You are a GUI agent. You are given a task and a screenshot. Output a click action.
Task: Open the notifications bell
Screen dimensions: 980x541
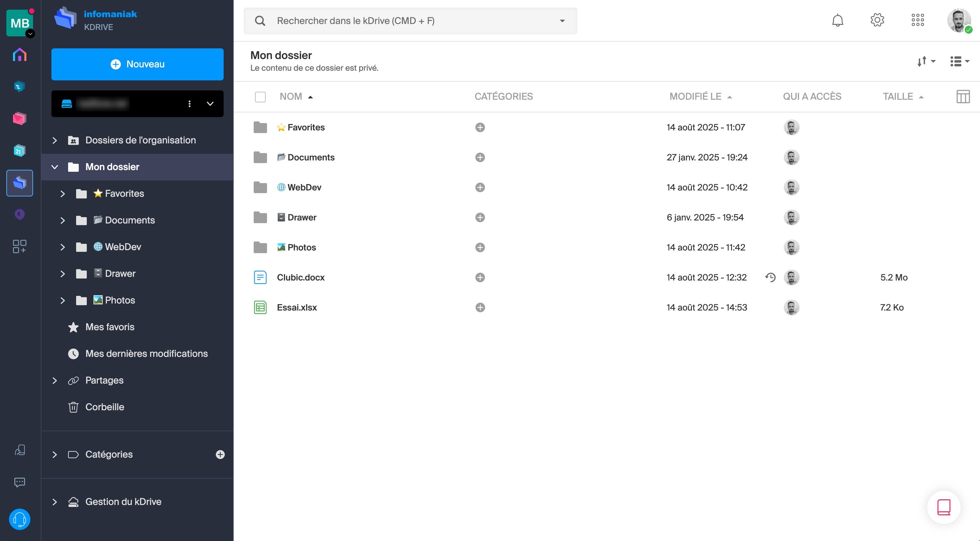click(837, 21)
